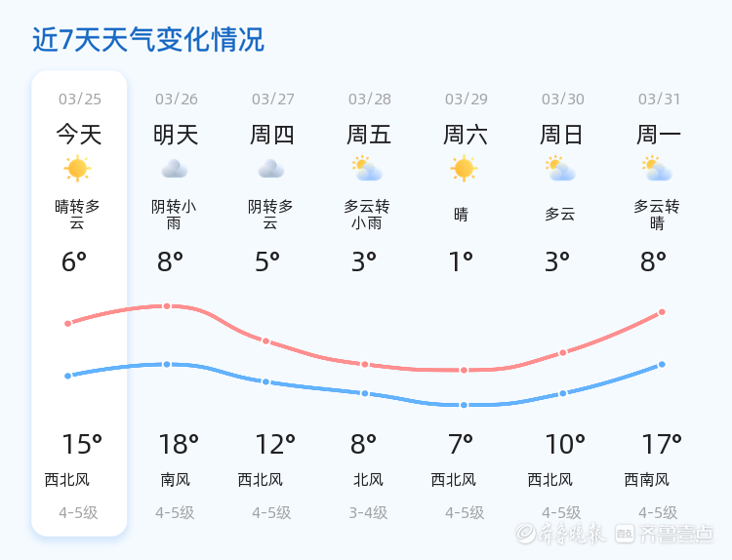Click the gray cloud icon for 周四
Image resolution: width=732 pixels, height=560 pixels.
pyautogui.click(x=271, y=169)
